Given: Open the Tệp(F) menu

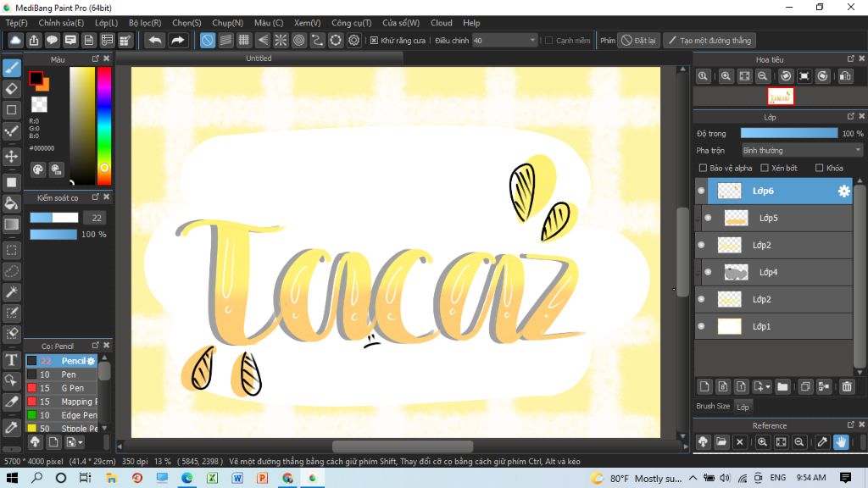Looking at the screenshot, I should coord(17,23).
